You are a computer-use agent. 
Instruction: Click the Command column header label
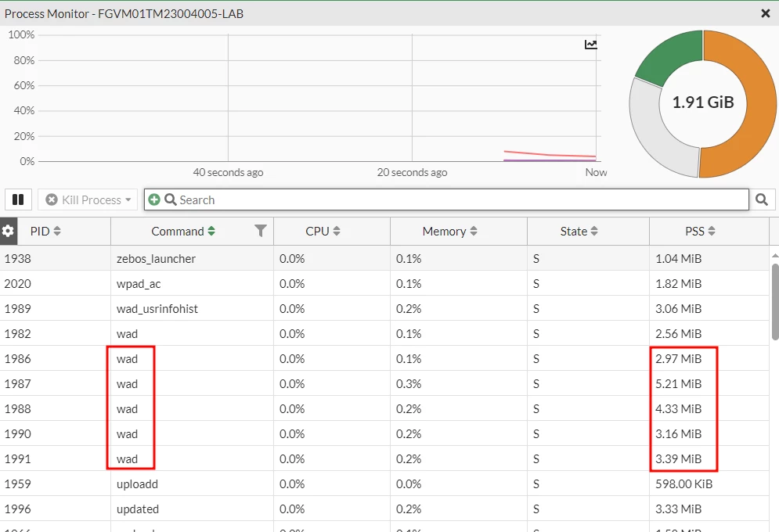[x=178, y=232]
